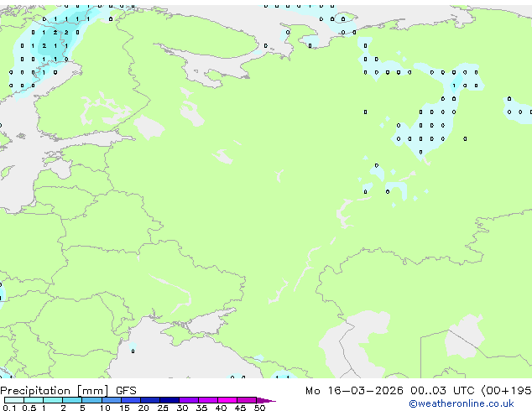Click the '00..03 UTC' time text
The height and width of the screenshot is (411, 532).
pos(442,391)
